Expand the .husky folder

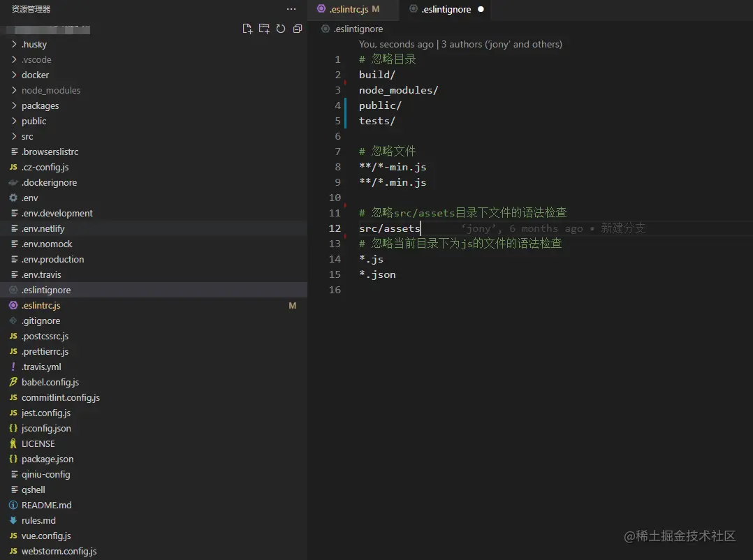[x=14, y=44]
